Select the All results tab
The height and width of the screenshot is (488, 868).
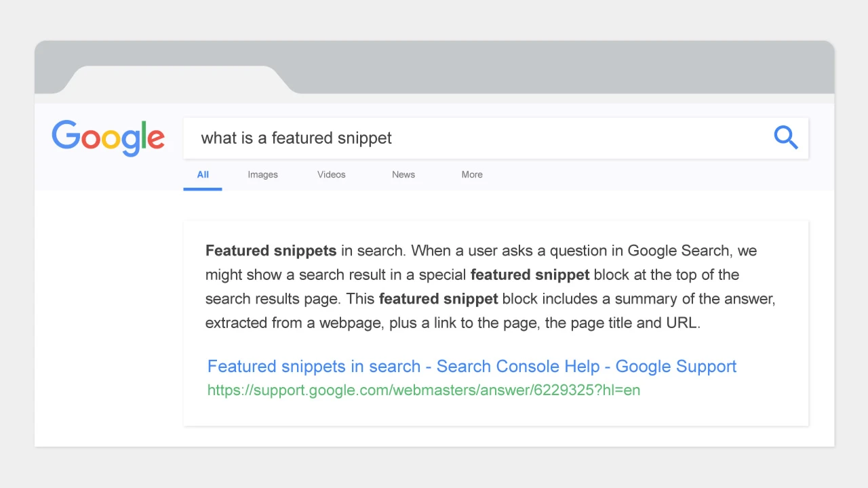[202, 174]
